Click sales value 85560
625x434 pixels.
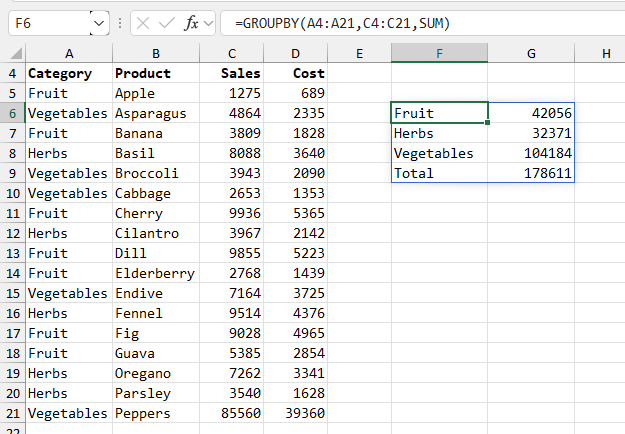(x=232, y=413)
